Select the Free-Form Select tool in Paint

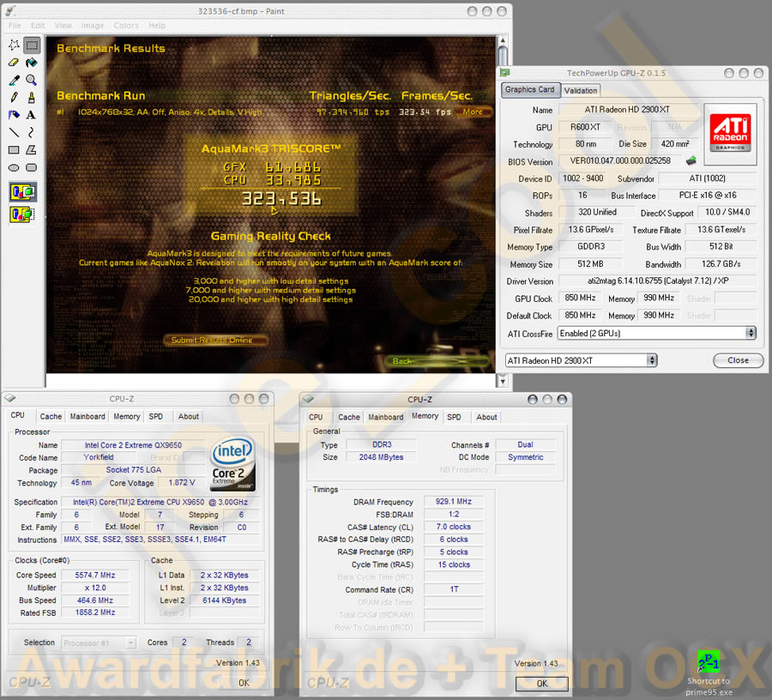[14, 45]
